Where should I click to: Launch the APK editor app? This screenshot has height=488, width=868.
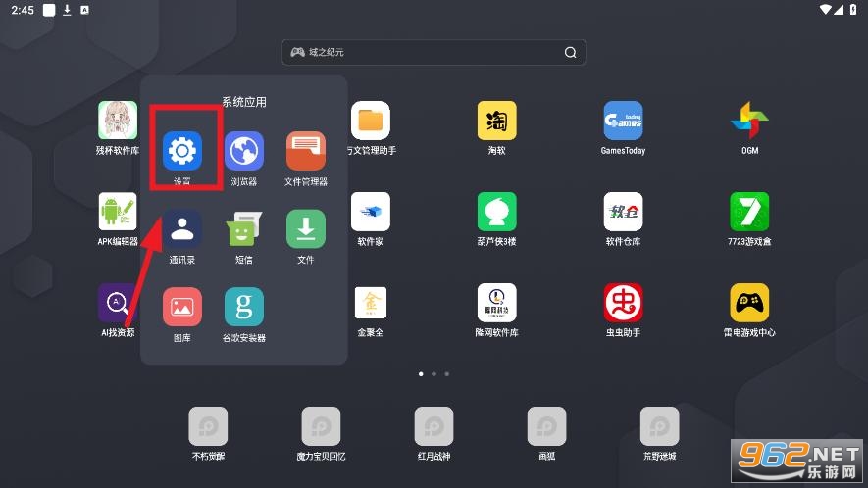pos(118,212)
